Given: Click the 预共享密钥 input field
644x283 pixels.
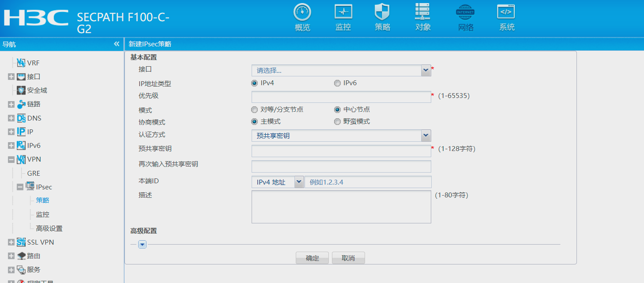Looking at the screenshot, I should tap(341, 151).
